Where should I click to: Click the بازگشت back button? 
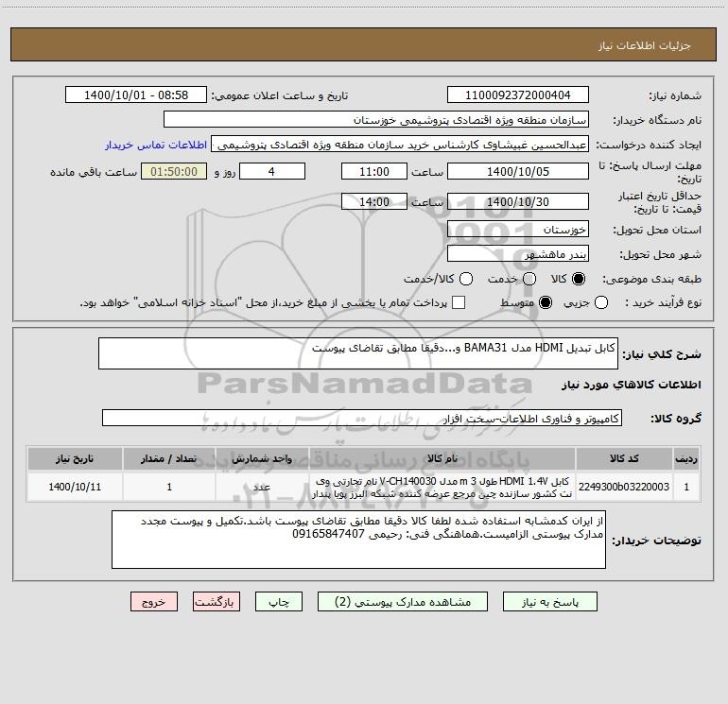click(x=217, y=602)
